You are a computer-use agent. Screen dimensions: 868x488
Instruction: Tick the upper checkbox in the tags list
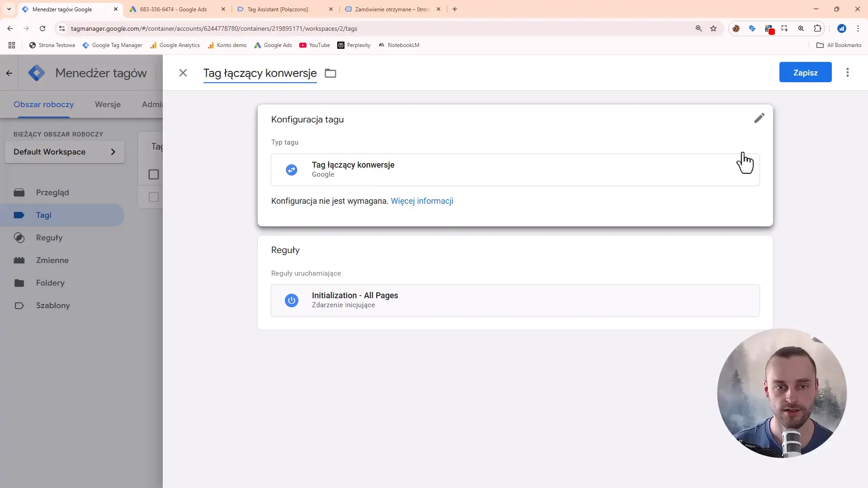coord(154,174)
